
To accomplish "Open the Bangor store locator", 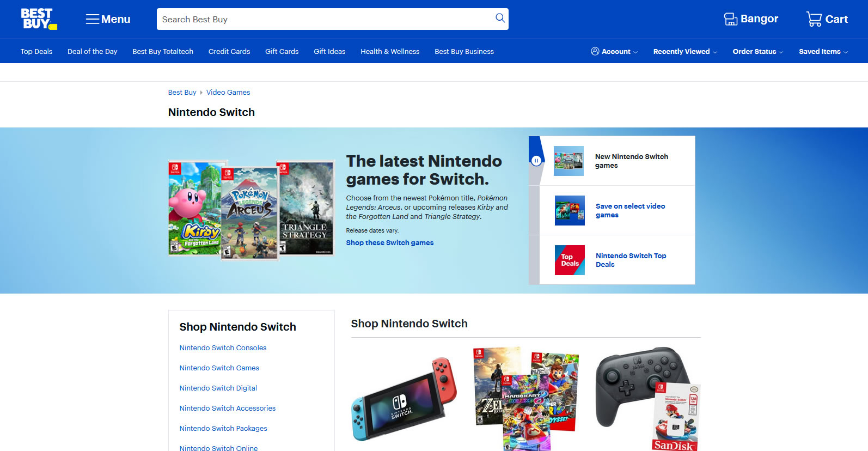I will pyautogui.click(x=751, y=19).
